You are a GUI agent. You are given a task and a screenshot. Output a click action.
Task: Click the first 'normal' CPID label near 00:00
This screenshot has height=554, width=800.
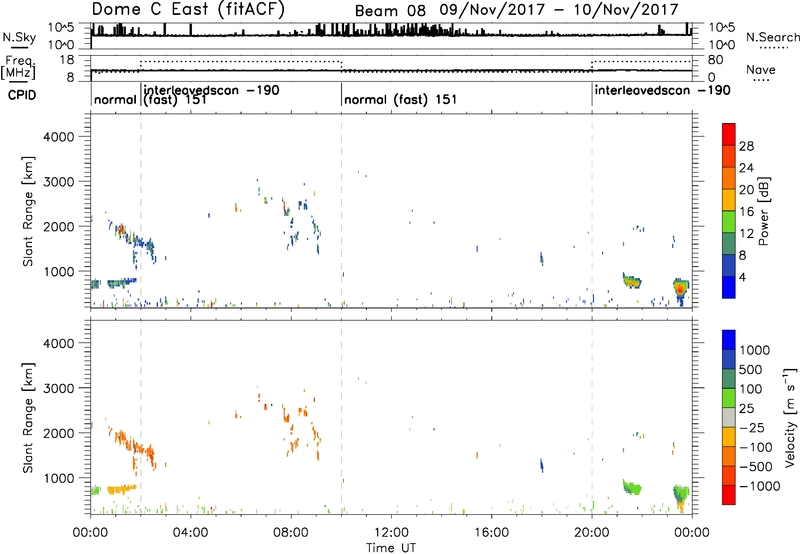115,99
